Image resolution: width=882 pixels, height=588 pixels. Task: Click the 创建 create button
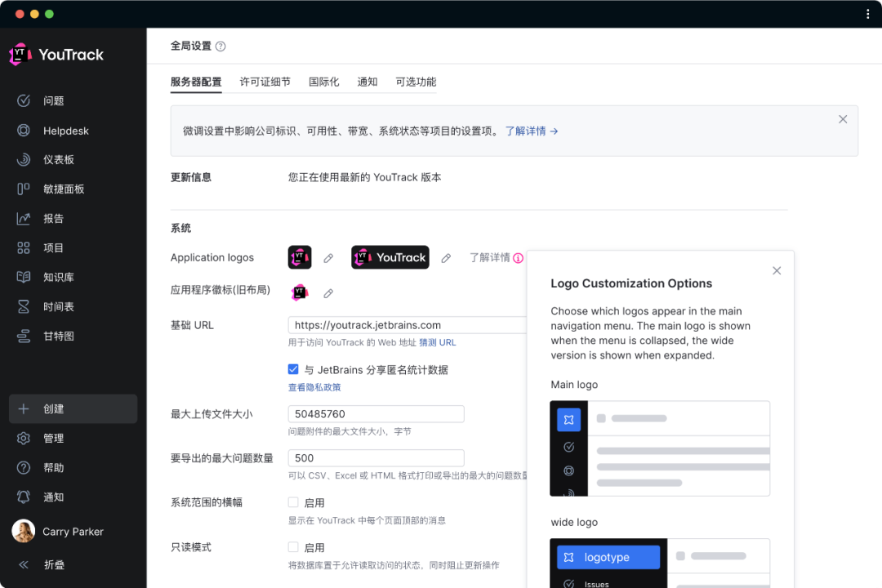73,409
